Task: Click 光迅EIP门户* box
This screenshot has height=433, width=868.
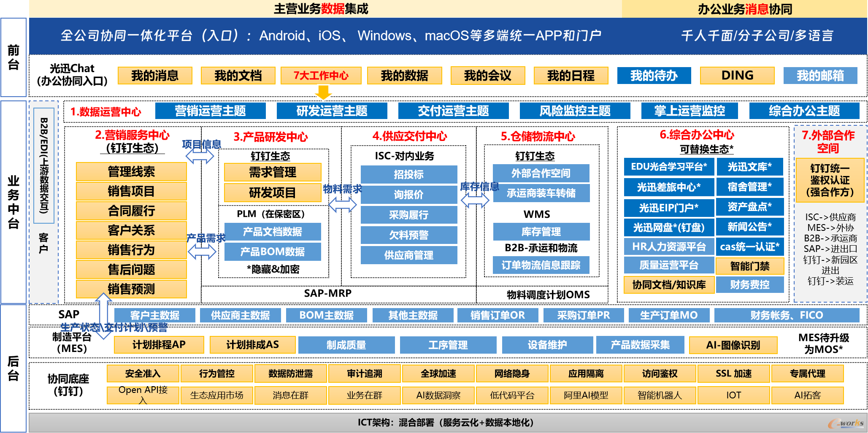Action: coord(669,208)
